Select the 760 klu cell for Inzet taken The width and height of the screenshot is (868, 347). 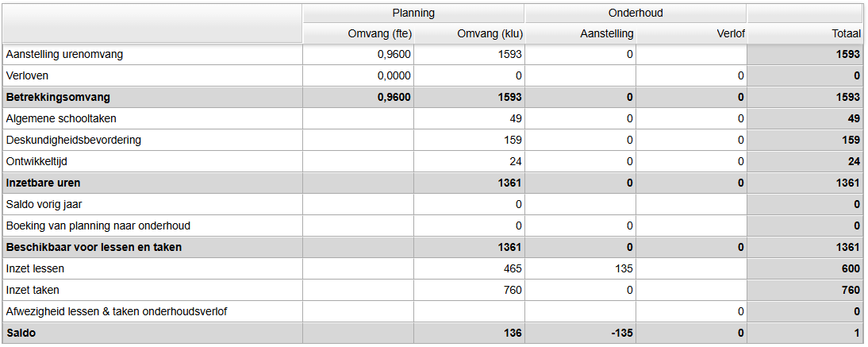point(513,290)
